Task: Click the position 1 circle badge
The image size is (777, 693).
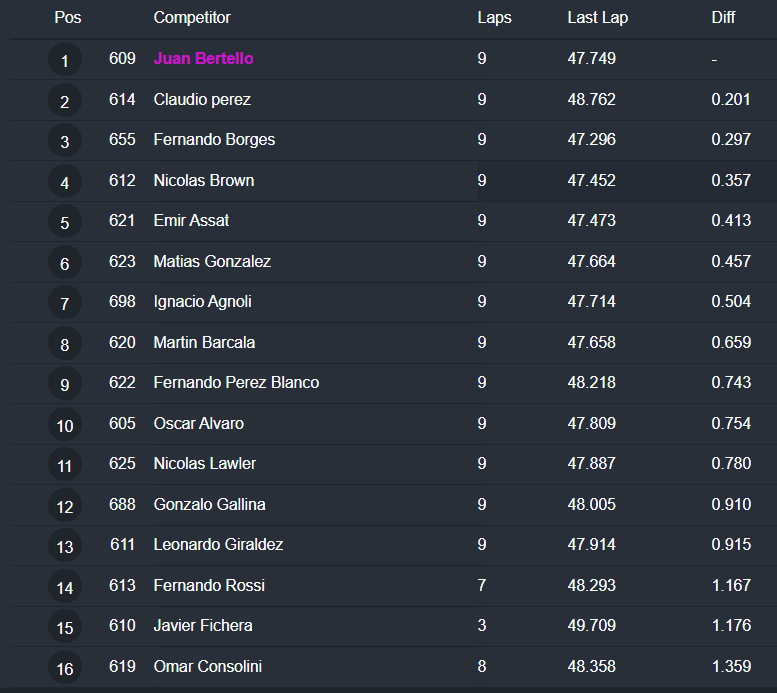Action: tap(65, 60)
